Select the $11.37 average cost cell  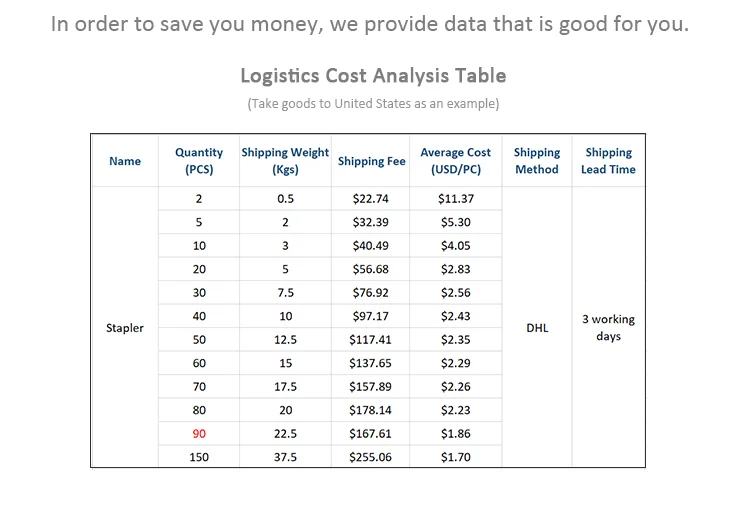[x=455, y=199]
